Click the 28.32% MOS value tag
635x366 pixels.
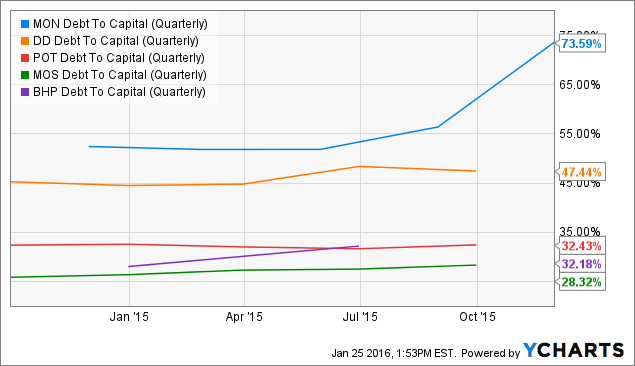point(582,282)
